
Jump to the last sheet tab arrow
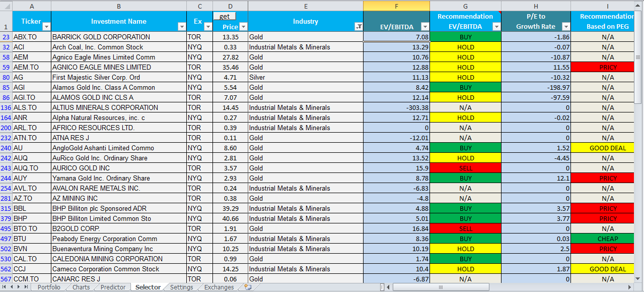pos(27,287)
